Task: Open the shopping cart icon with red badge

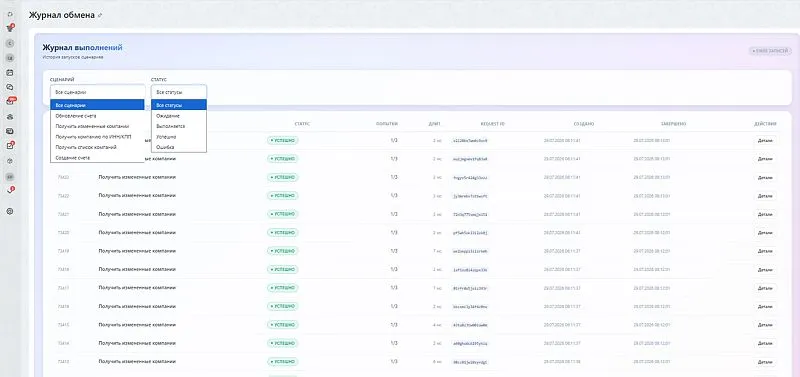Action: (10, 29)
